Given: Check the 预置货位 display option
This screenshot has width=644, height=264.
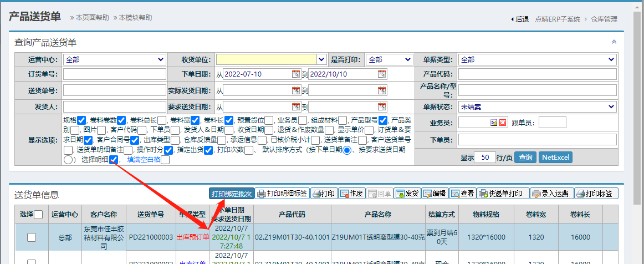Looking at the screenshot, I should [x=269, y=120].
